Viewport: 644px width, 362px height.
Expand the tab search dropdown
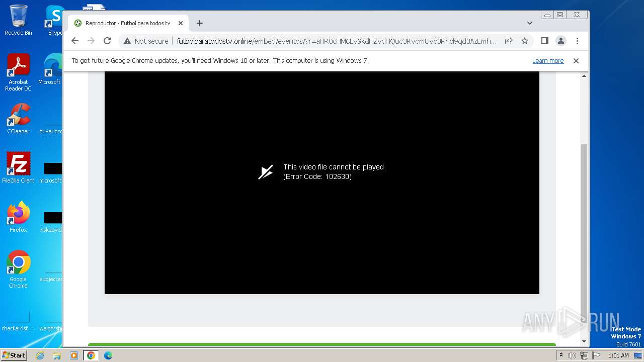click(x=530, y=23)
